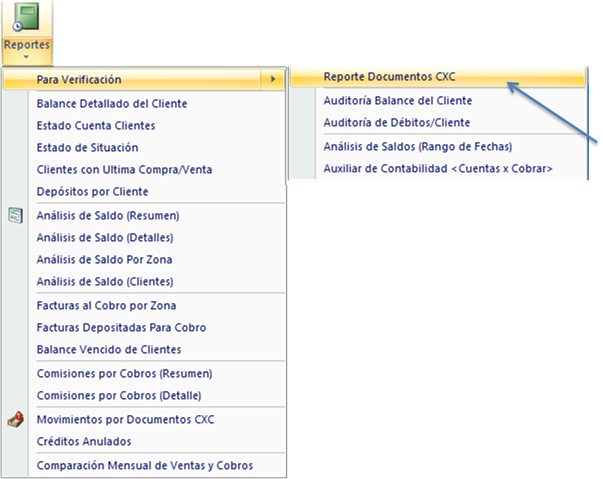Select Comisiones por Cobros (Detalle)
This screenshot has width=603, height=479.
tap(119, 396)
